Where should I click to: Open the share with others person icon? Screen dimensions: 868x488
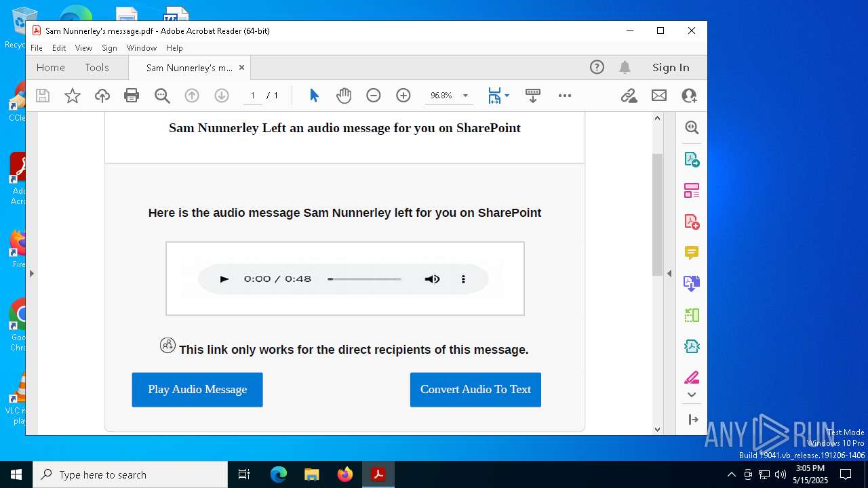pos(689,96)
